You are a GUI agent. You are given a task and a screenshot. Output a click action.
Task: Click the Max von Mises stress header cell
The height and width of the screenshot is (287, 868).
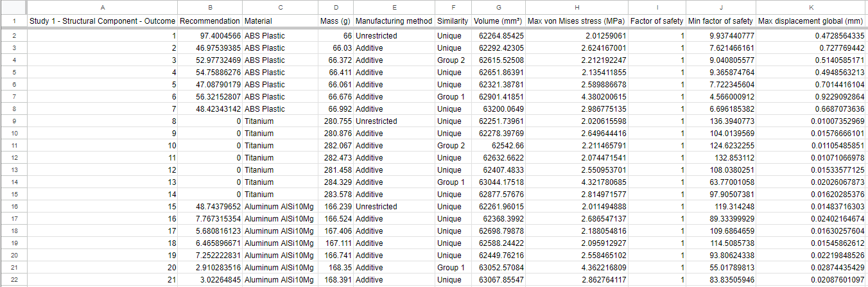click(577, 21)
